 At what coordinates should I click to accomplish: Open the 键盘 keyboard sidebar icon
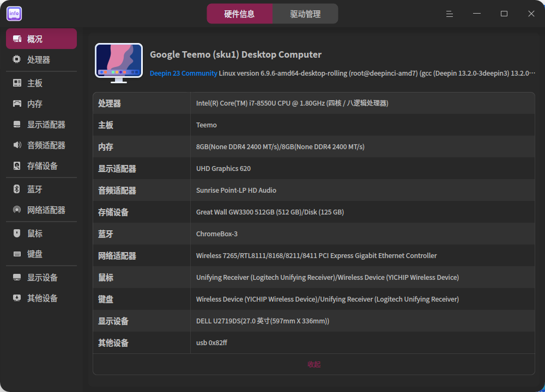[17, 254]
